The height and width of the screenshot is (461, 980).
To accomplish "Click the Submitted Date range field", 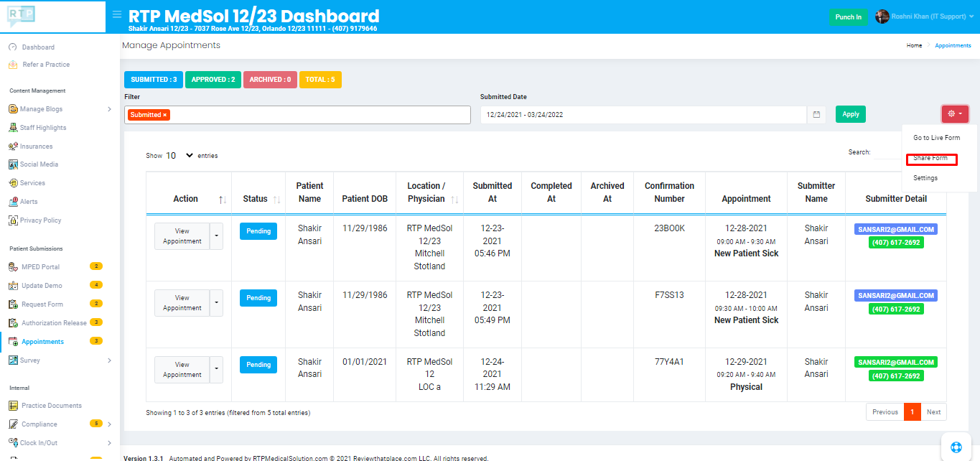I will tap(644, 114).
